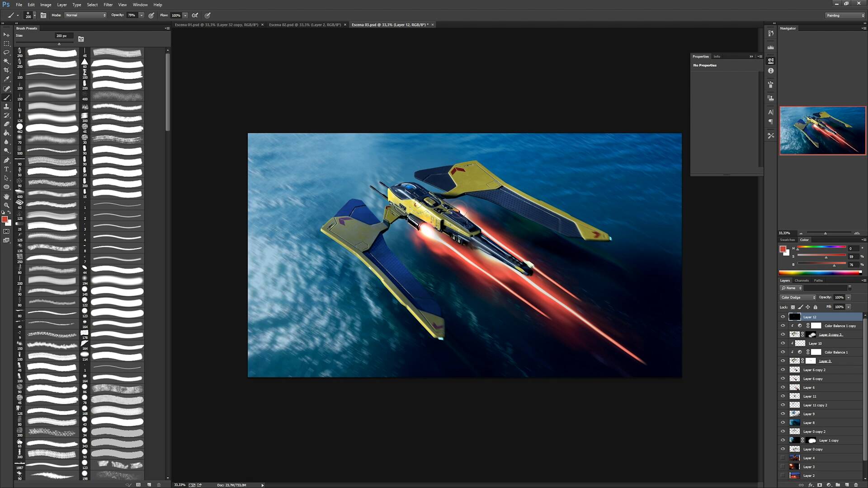Switch to Escena 01.psd document tab
This screenshot has height=488, width=868.
point(217,25)
